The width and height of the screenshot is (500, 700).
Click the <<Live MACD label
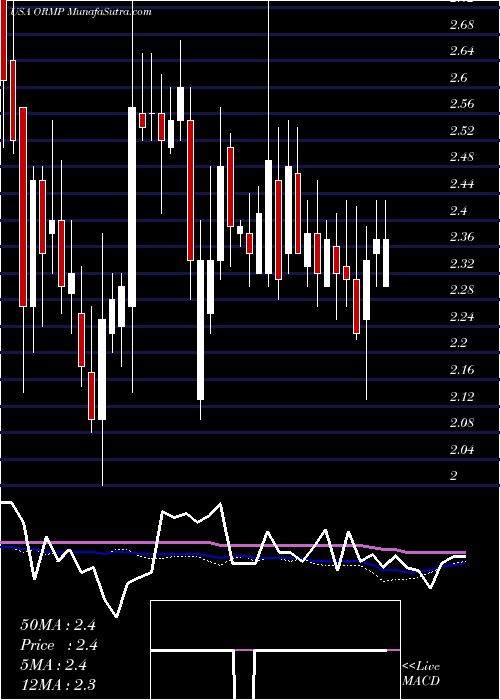421,674
